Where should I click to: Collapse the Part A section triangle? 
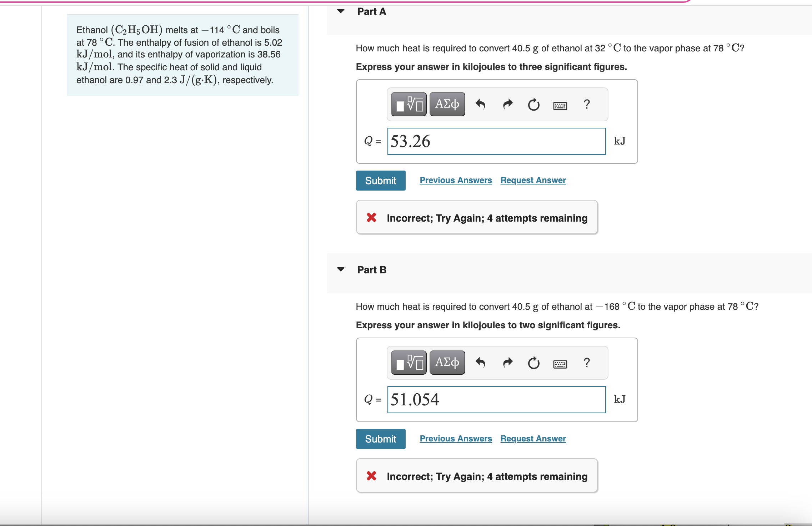point(341,11)
